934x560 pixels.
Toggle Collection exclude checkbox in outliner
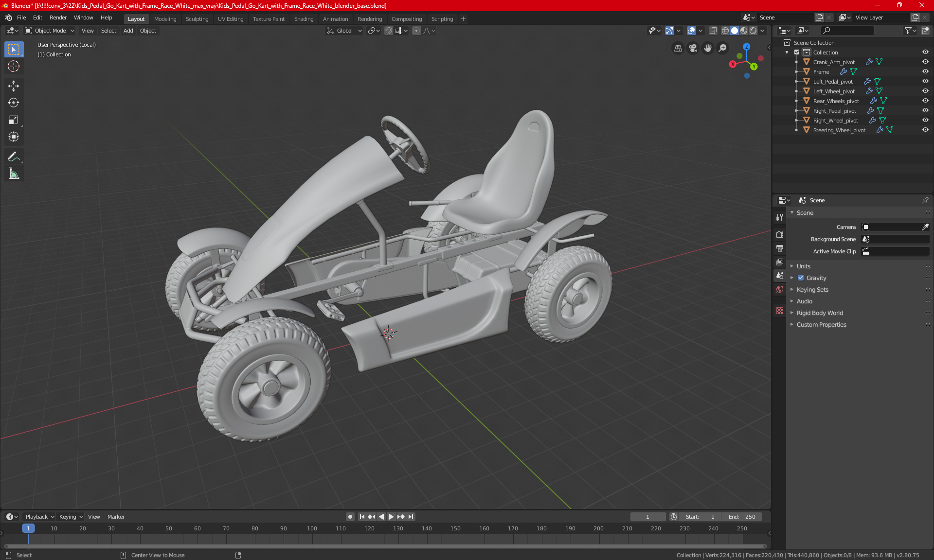coord(797,52)
